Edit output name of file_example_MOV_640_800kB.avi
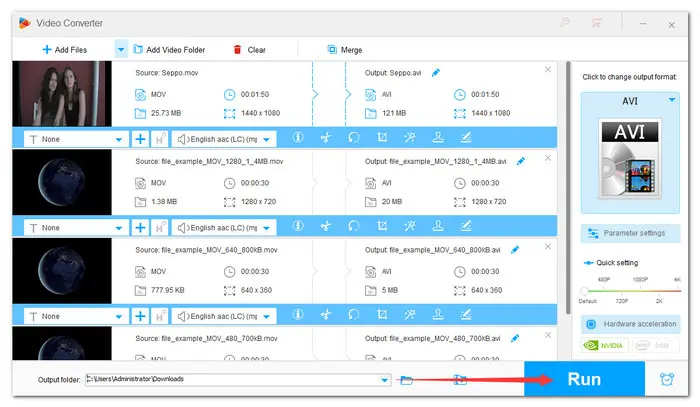The image size is (700, 407). [515, 250]
